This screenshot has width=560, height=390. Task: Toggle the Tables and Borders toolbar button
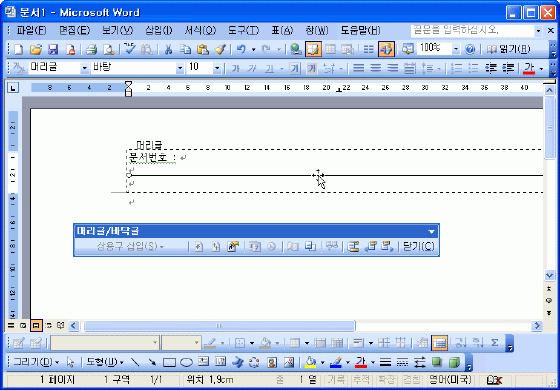coord(313,49)
